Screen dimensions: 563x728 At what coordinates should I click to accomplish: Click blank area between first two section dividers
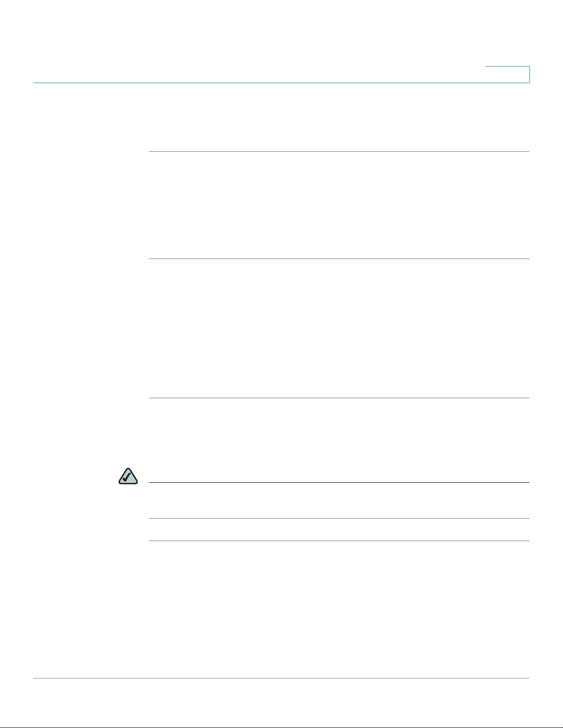pyautogui.click(x=339, y=205)
